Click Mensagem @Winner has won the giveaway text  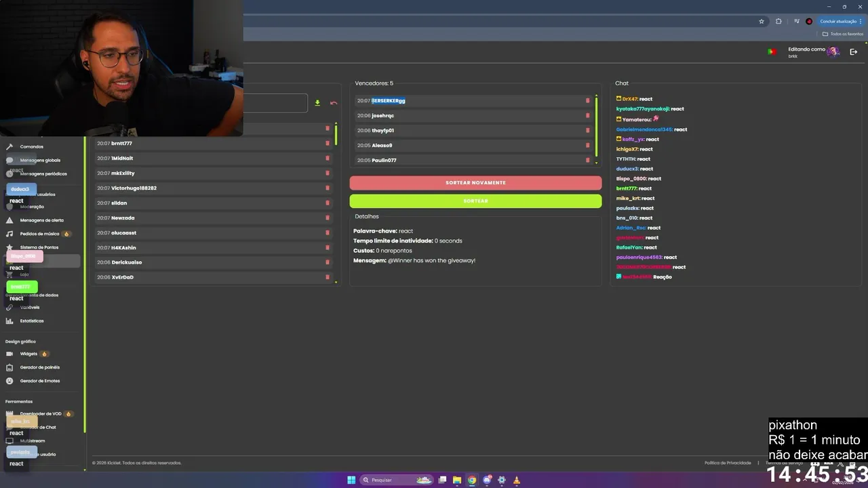tap(414, 260)
